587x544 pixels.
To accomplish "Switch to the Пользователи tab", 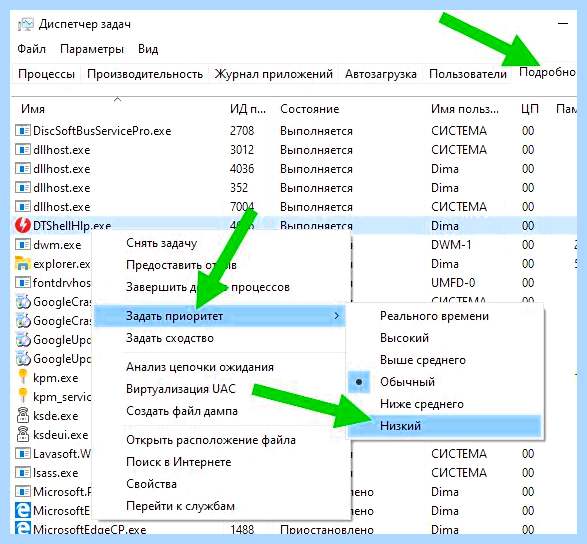I will click(x=468, y=74).
